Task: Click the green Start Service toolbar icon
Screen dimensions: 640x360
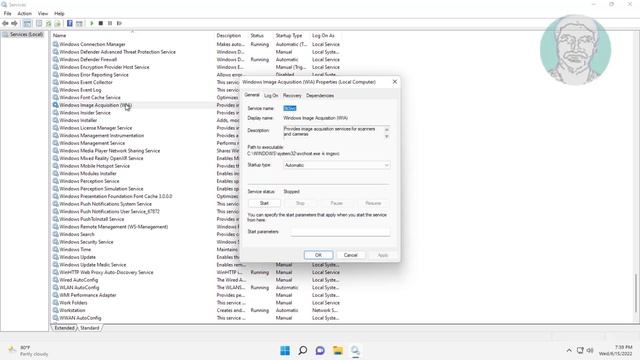Action: click(92, 24)
